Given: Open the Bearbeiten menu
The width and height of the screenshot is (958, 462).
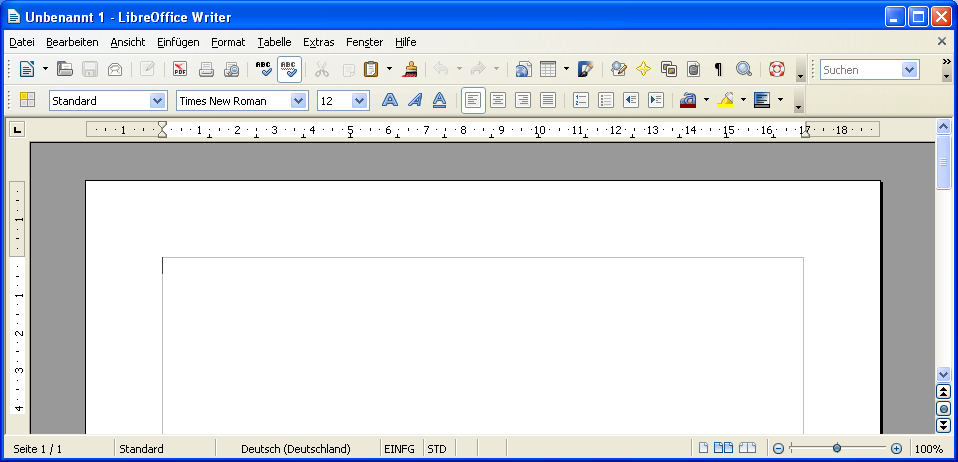Looking at the screenshot, I should 72,42.
